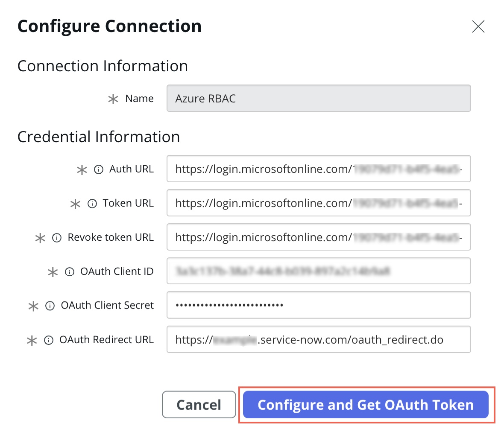Click the OAuth Redirect URL input field
504x426 pixels.
319,339
